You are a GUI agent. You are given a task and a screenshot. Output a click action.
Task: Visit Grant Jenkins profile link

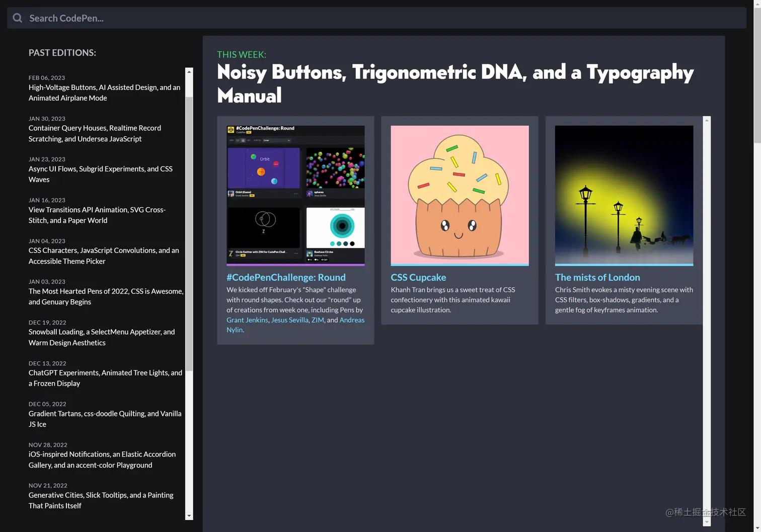[x=247, y=320]
